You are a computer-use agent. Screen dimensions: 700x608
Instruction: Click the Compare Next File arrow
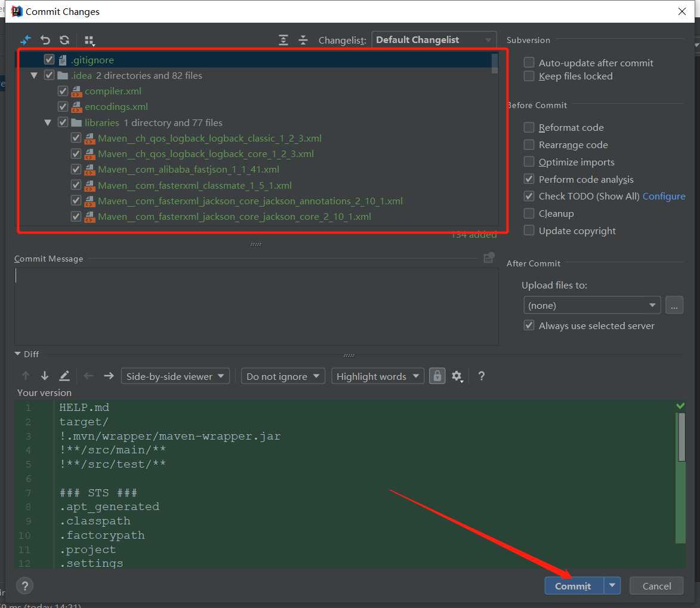(x=109, y=376)
